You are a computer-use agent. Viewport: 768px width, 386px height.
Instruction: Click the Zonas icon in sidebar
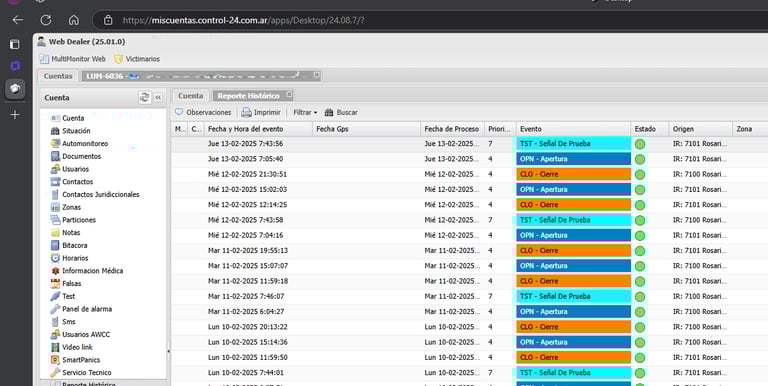pos(55,207)
